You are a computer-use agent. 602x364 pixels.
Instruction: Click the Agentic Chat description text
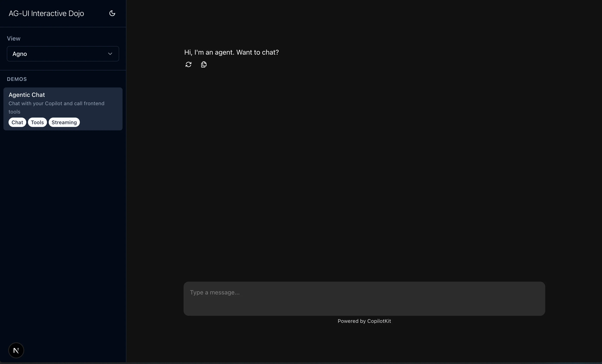(56, 107)
